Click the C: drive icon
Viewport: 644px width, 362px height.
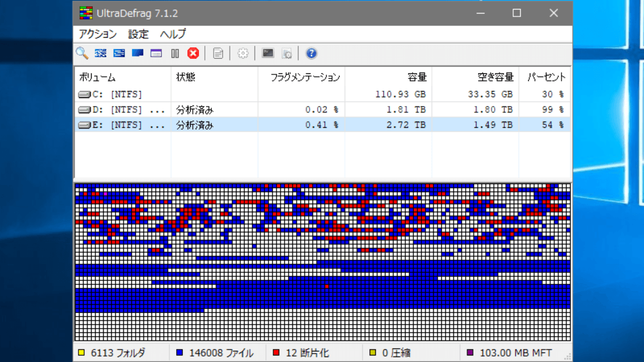pyautogui.click(x=85, y=94)
